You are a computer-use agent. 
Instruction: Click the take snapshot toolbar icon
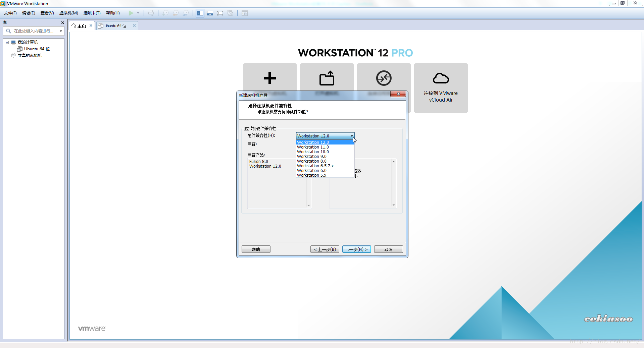(165, 13)
